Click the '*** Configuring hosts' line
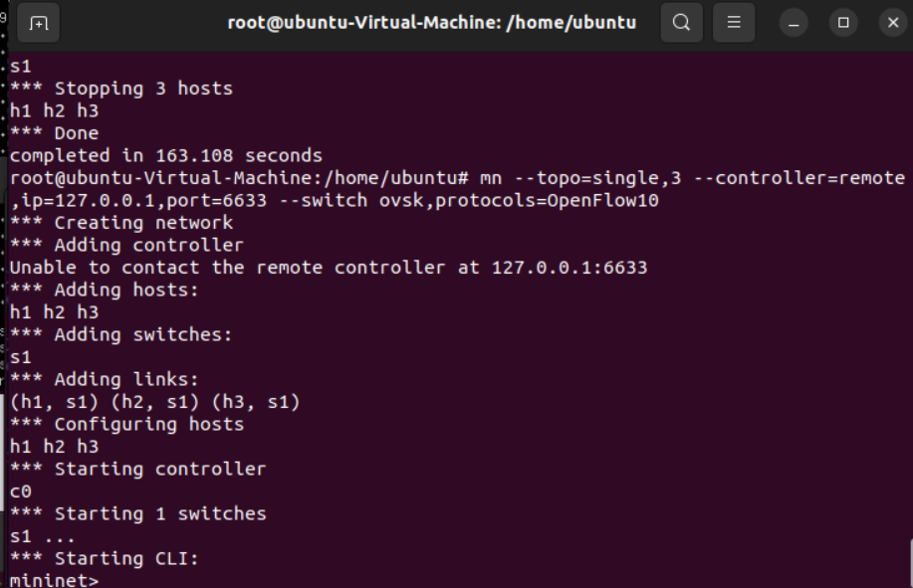Screen dimensions: 913x588 pyautogui.click(x=126, y=424)
